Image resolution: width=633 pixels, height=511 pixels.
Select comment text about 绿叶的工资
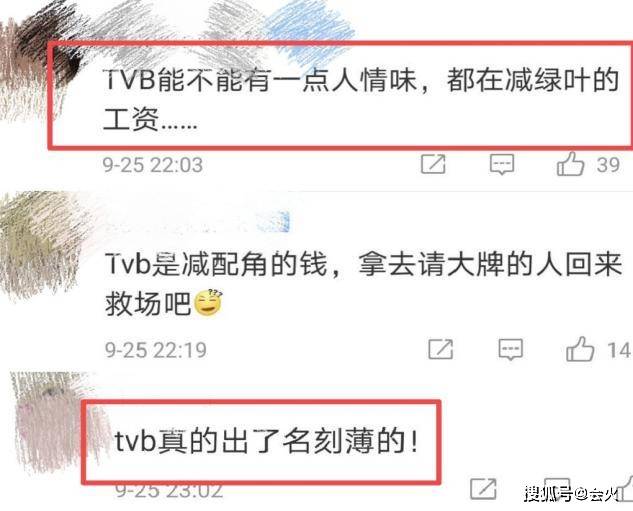(x=361, y=100)
